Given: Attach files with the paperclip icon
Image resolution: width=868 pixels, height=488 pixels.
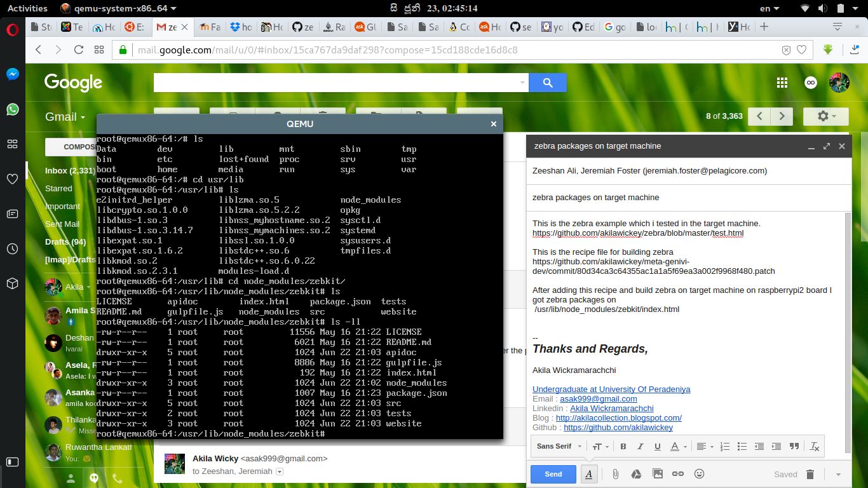Looking at the screenshot, I should coord(616,474).
